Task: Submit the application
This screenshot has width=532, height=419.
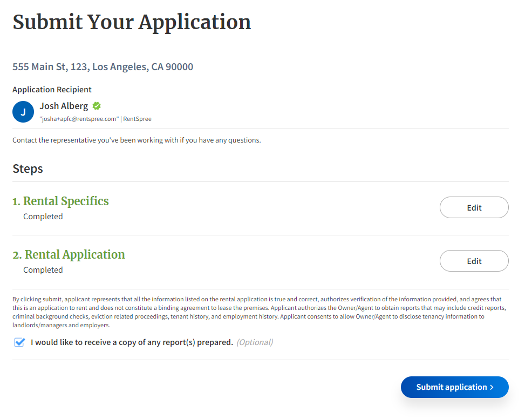Action: [x=454, y=387]
